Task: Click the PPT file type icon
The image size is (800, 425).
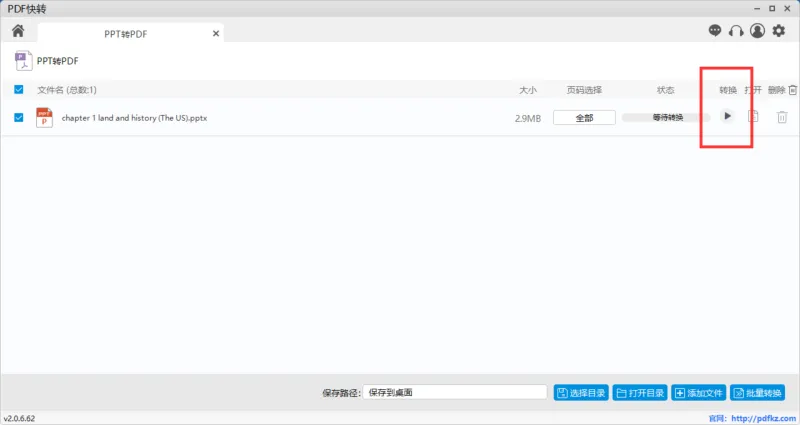Action: pyautogui.click(x=44, y=117)
